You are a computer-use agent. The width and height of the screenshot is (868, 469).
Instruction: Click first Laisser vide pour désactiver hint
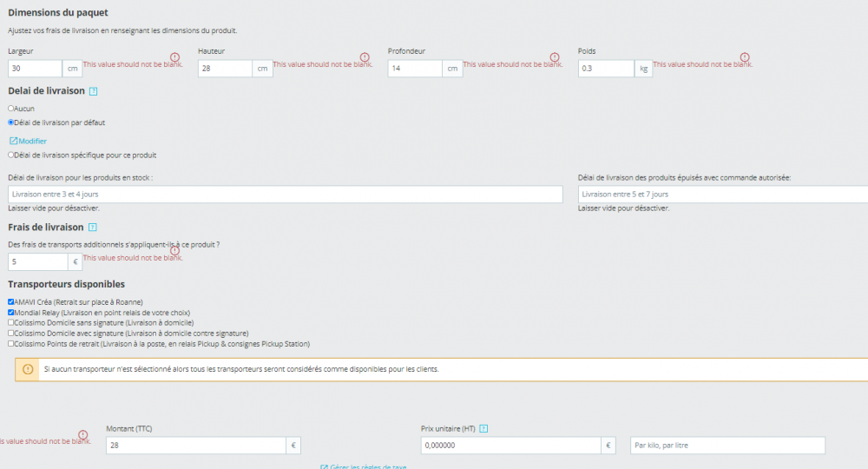pos(54,208)
